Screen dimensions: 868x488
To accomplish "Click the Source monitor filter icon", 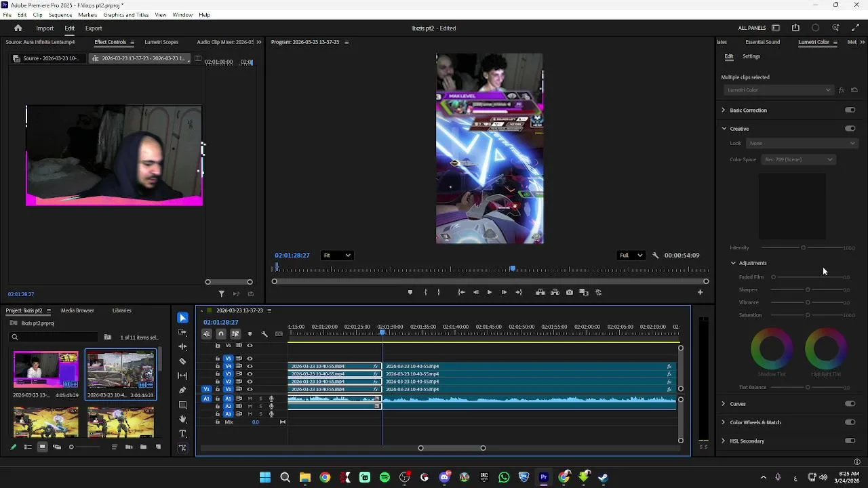I will click(221, 293).
